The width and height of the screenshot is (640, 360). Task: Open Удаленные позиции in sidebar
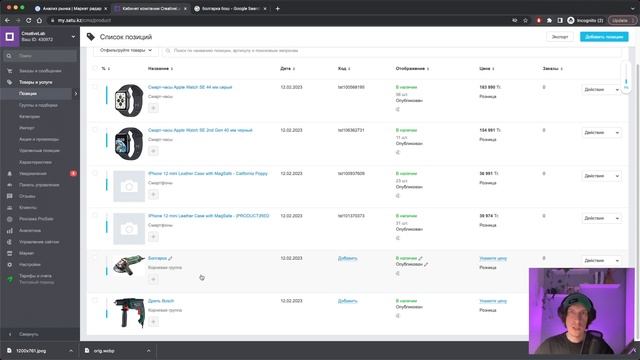[x=39, y=151]
